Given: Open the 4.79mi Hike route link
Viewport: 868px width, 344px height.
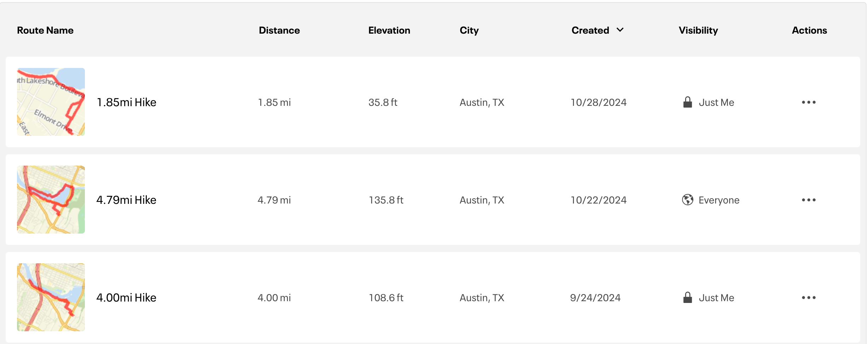Looking at the screenshot, I should tap(126, 200).
